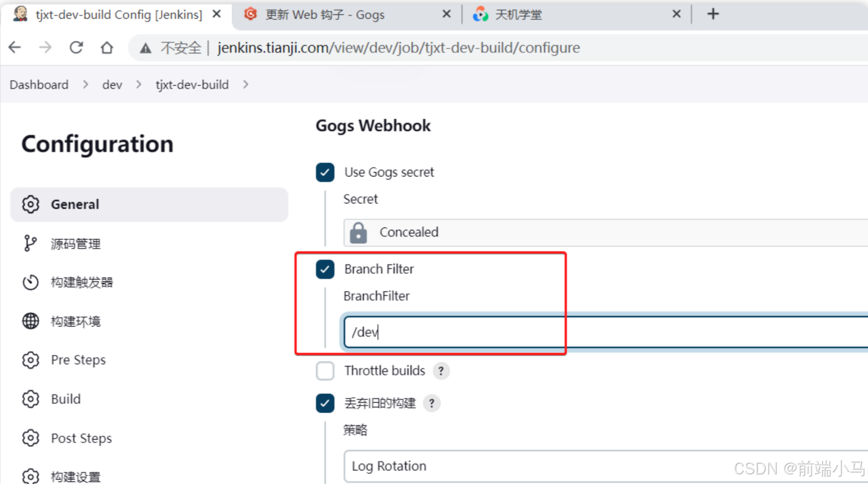Screen dimensions: 868x484
Task: Click the Gogs Webhook heading
Action: click(x=373, y=126)
